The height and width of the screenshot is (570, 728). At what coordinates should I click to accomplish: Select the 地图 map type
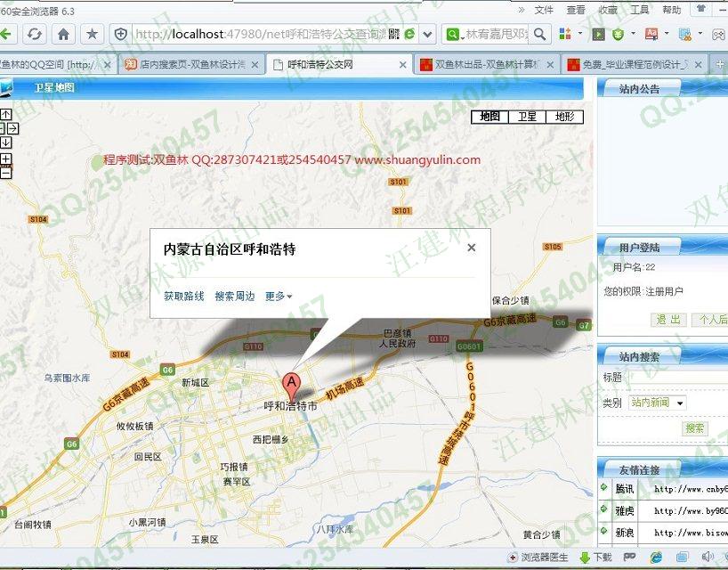(489, 117)
